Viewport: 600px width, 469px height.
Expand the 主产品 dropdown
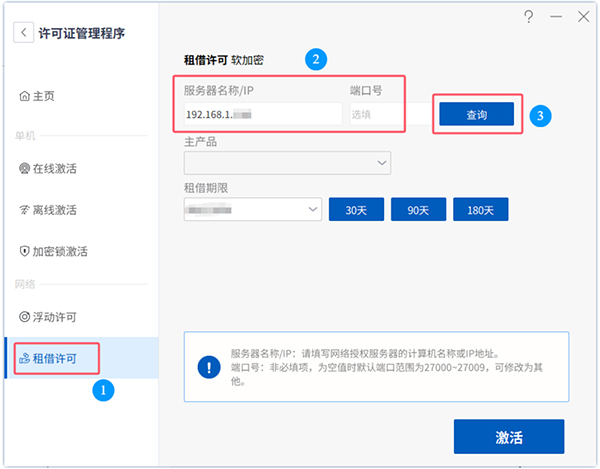pos(287,163)
